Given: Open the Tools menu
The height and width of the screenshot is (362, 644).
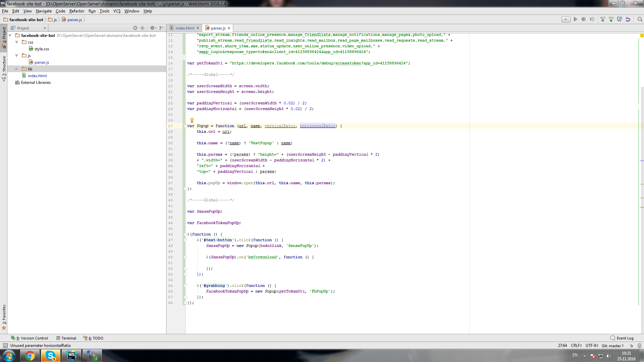Looking at the screenshot, I should [x=104, y=11].
